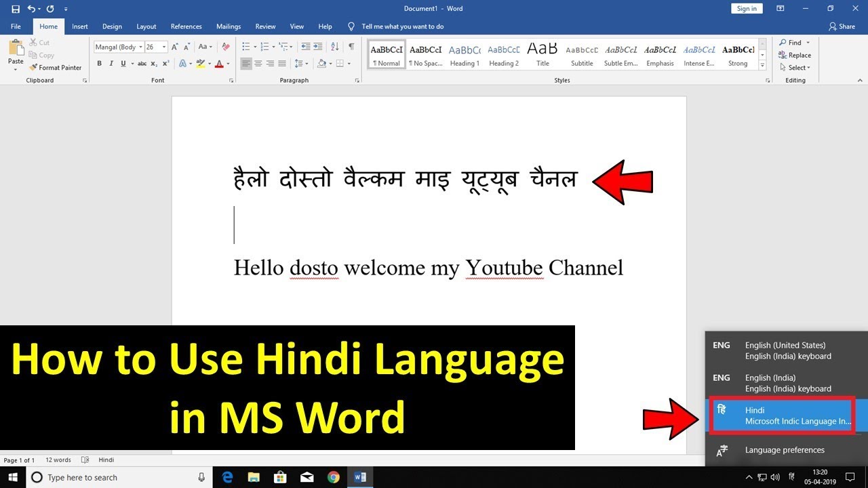The width and height of the screenshot is (868, 488).
Task: Open Language preferences in the input list
Action: [785, 450]
